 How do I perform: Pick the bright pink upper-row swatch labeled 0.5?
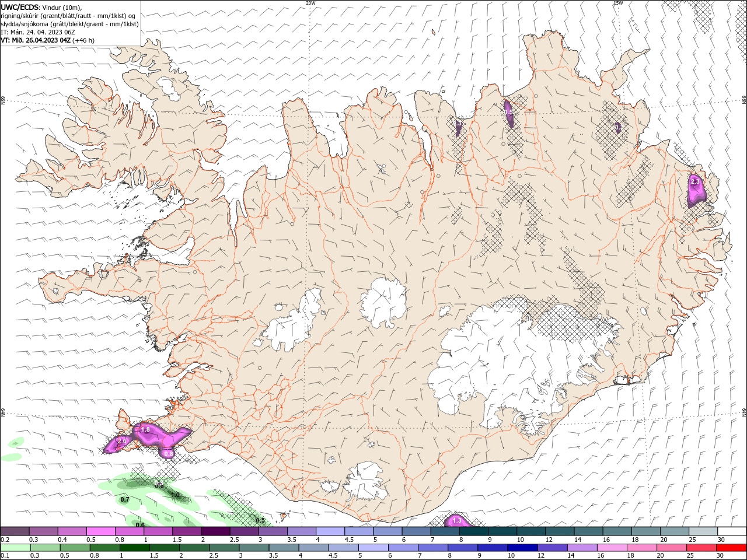pos(100,531)
